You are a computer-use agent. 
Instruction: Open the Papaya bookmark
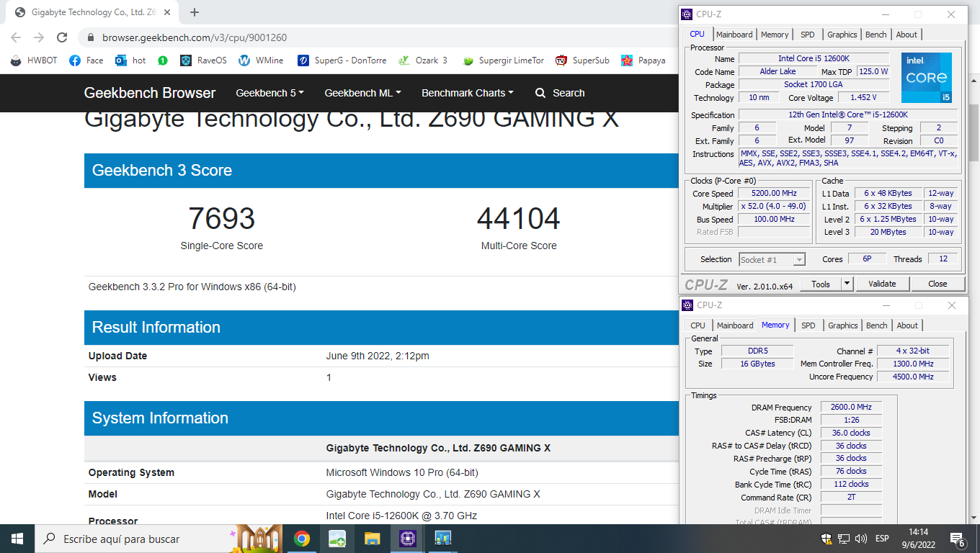643,60
